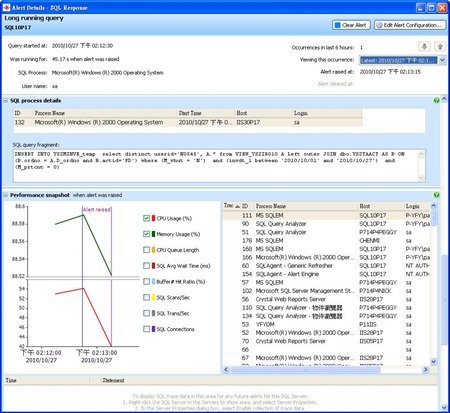This screenshot has height=413, width=450.
Task: Collapse the SQL process details section
Action: coord(6,100)
